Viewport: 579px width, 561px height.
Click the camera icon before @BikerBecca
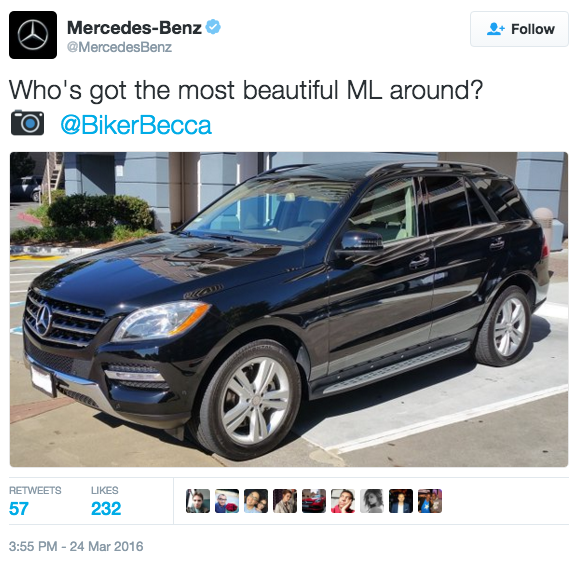(x=27, y=123)
